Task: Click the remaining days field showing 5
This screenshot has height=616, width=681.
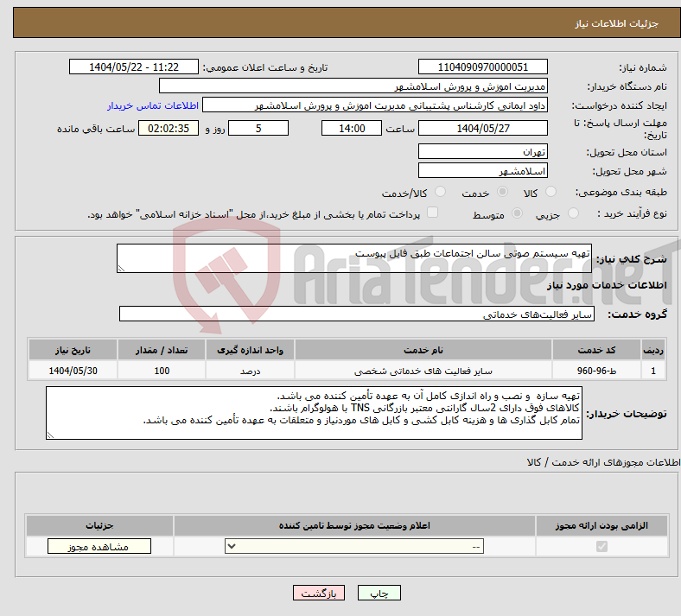Action: tap(258, 128)
